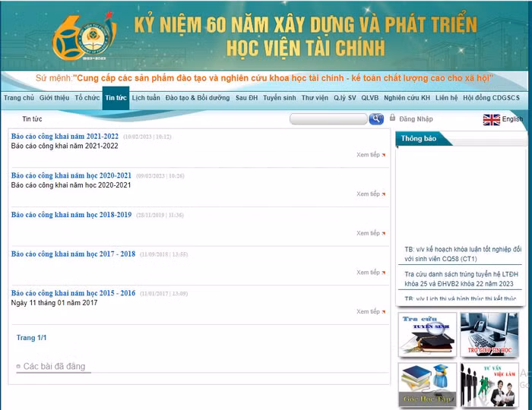Viewport: 532px width, 410px height.
Task: Open the Thông báo panel header
Action: pyautogui.click(x=419, y=138)
